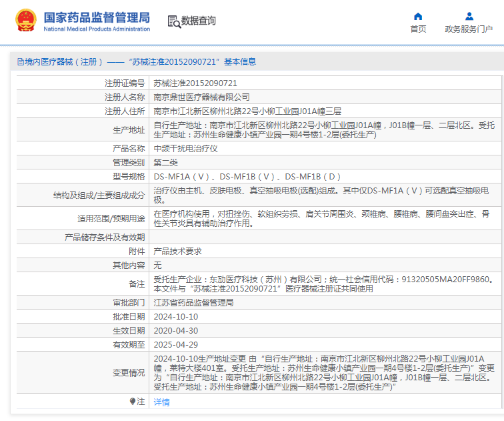
Task: Select the 注册人住所 address value
Action: [247, 111]
